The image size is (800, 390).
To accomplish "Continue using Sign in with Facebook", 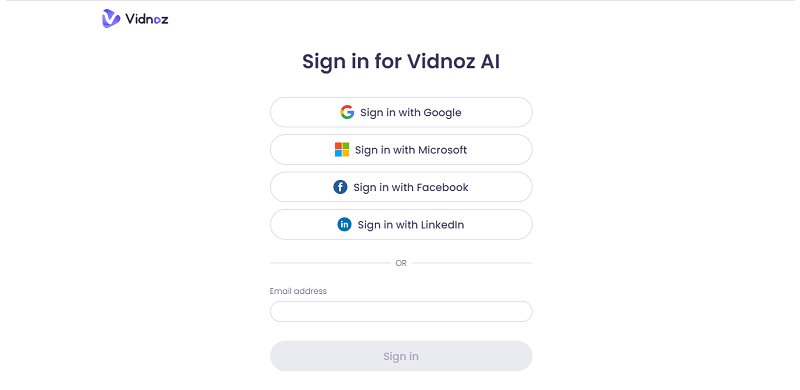I will 401,187.
